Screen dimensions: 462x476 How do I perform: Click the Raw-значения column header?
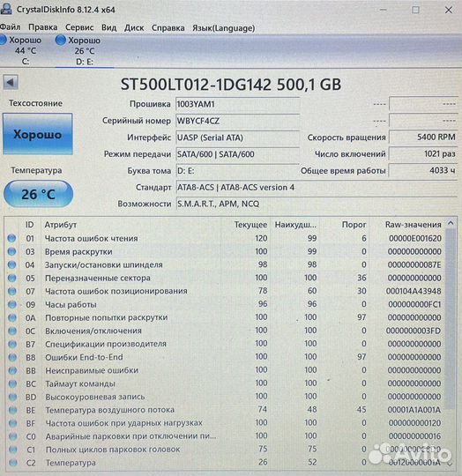click(x=414, y=225)
